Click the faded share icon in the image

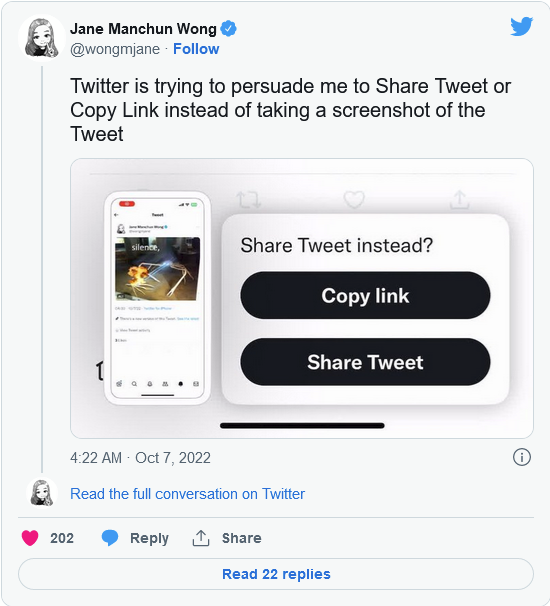(x=459, y=199)
